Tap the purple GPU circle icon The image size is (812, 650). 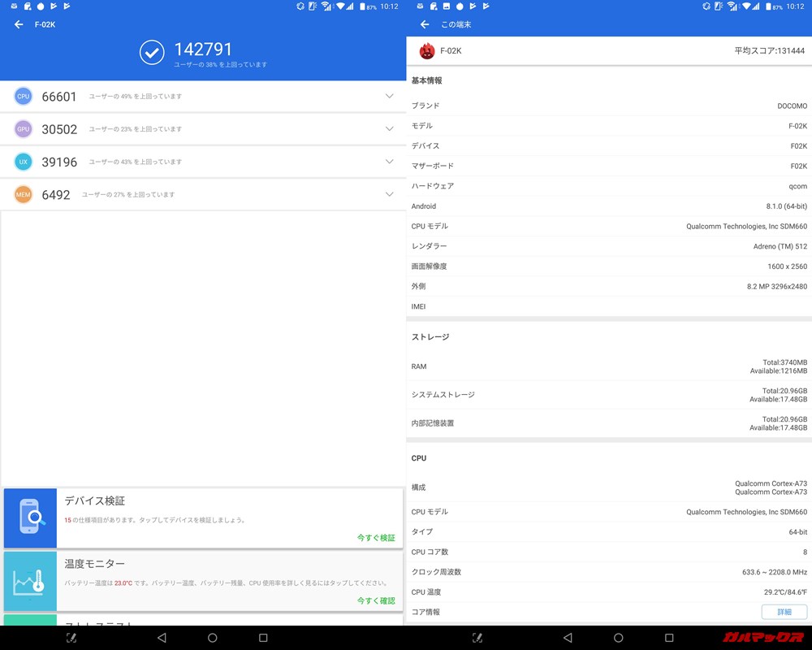[x=22, y=128]
